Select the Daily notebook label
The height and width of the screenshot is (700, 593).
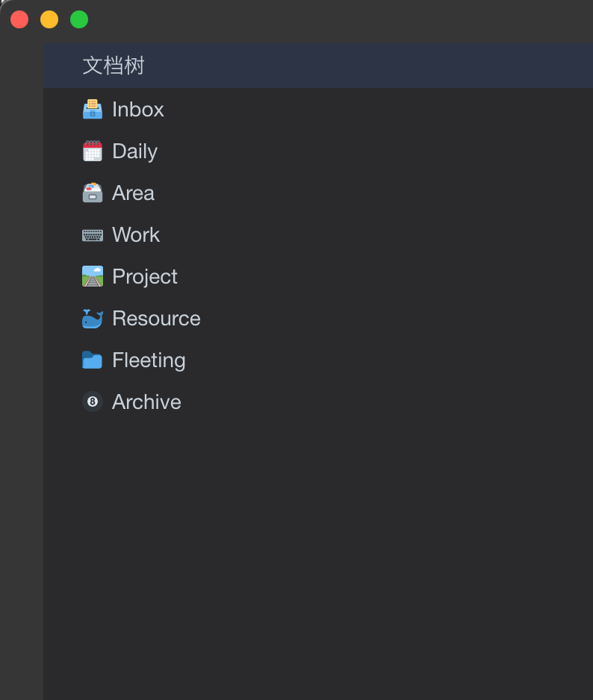click(x=134, y=151)
